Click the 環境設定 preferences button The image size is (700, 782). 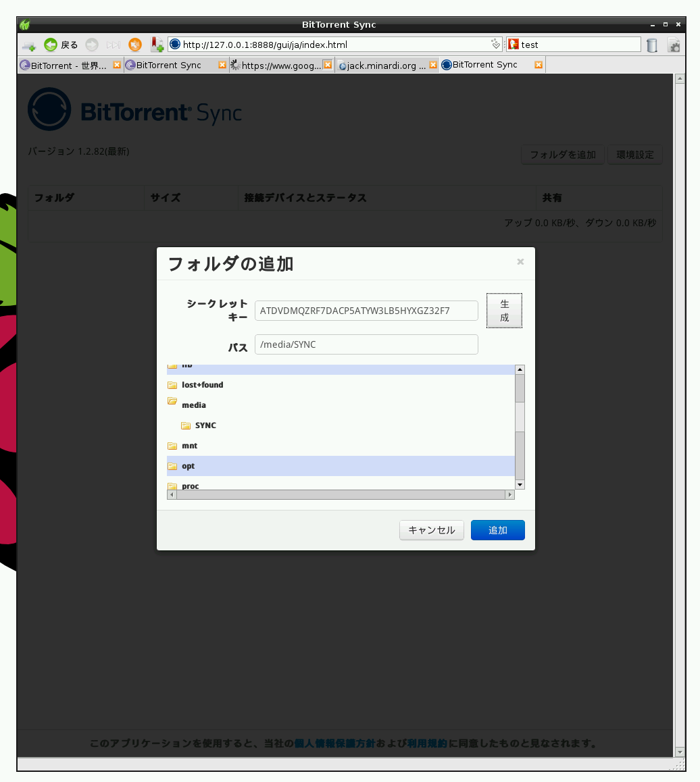tap(635, 155)
